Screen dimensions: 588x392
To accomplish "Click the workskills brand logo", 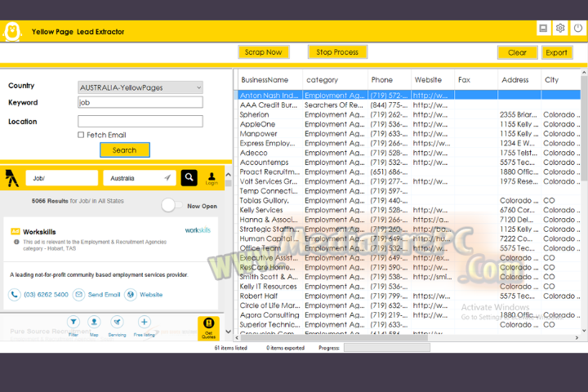I will 198,230.
